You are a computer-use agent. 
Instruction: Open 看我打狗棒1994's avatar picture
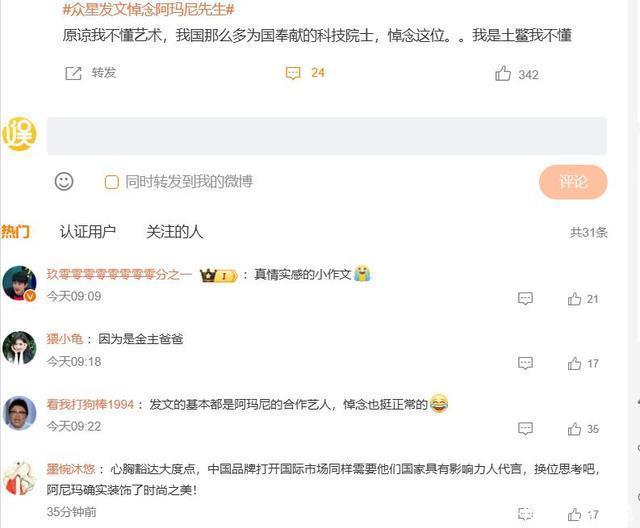(x=19, y=413)
